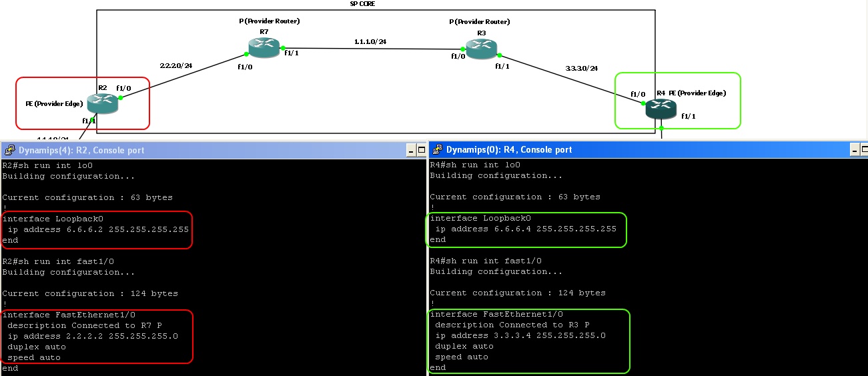Click 'Current configuration : 63 bytes' in R2 console

(87, 197)
